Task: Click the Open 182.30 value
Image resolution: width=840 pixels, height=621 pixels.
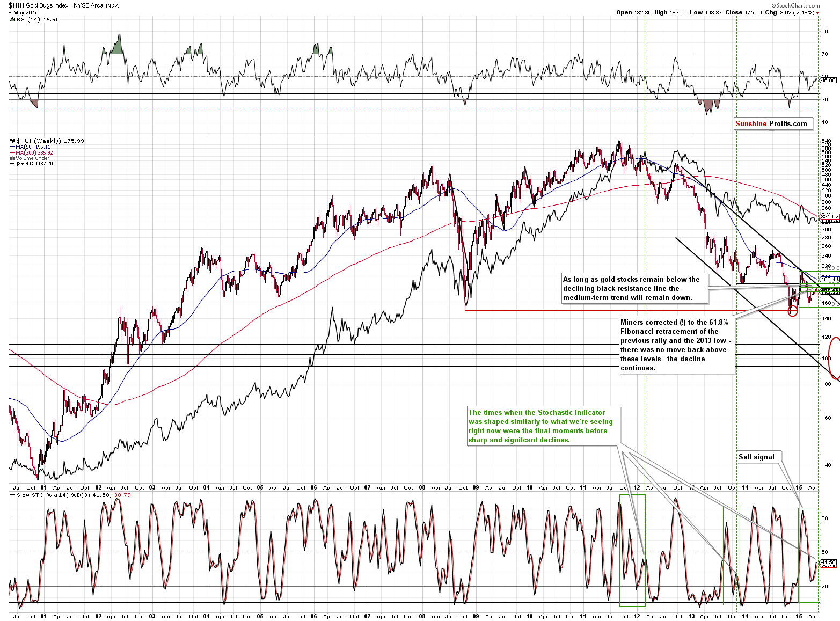Action: [633, 12]
